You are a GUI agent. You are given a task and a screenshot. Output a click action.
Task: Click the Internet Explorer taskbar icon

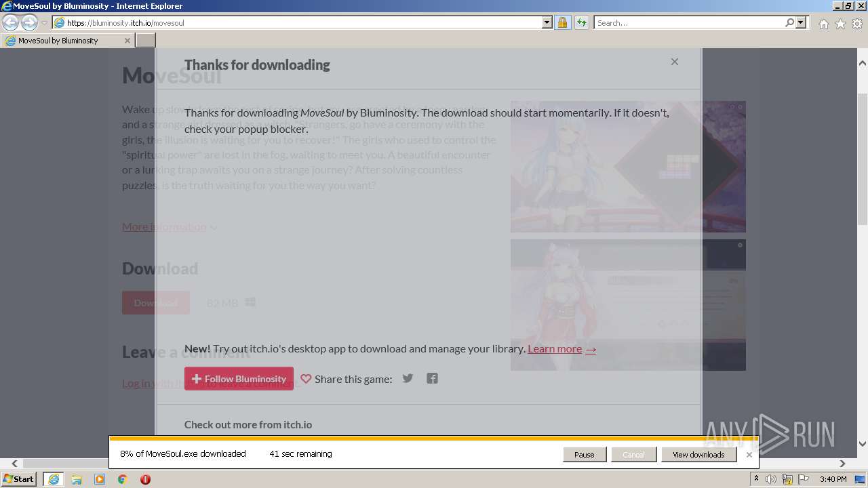point(53,479)
